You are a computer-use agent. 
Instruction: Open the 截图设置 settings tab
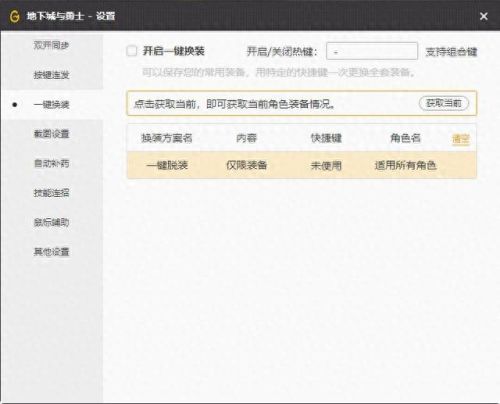(51, 134)
